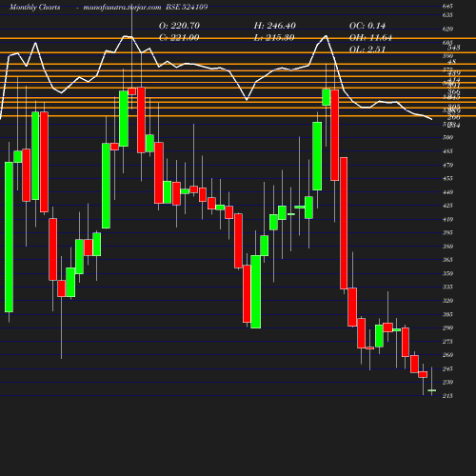Click the 290 price axis label

click(447, 327)
